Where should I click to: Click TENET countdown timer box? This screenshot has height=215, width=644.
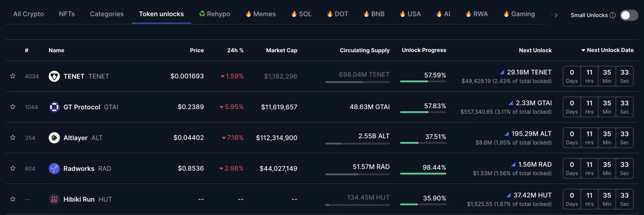tap(598, 76)
